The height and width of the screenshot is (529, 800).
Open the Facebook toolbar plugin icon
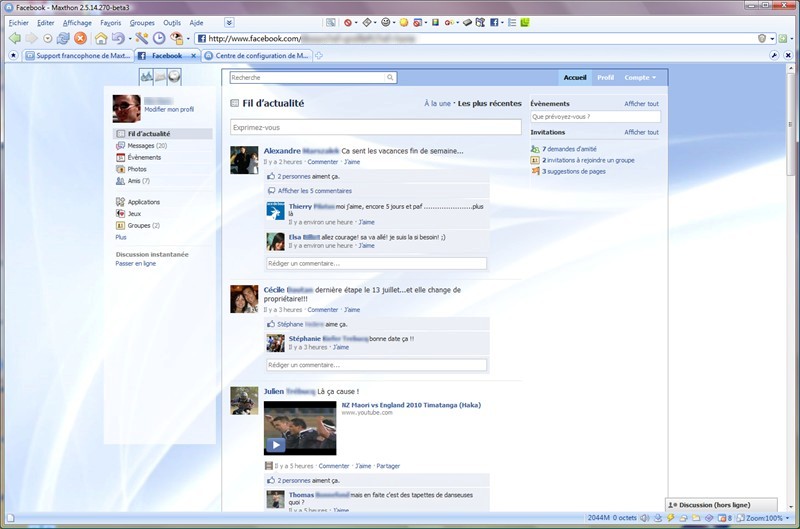coord(494,22)
